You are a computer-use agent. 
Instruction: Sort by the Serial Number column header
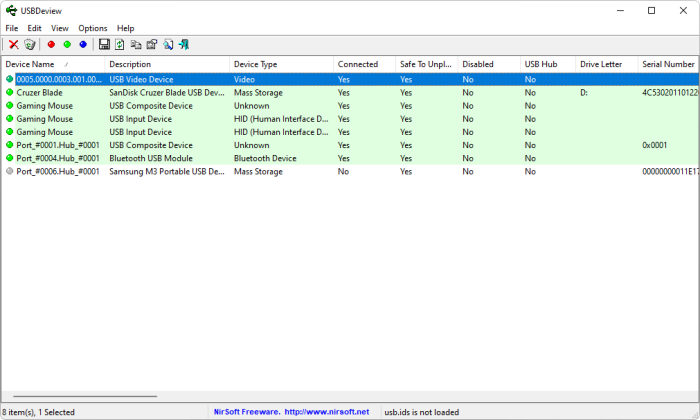click(668, 64)
